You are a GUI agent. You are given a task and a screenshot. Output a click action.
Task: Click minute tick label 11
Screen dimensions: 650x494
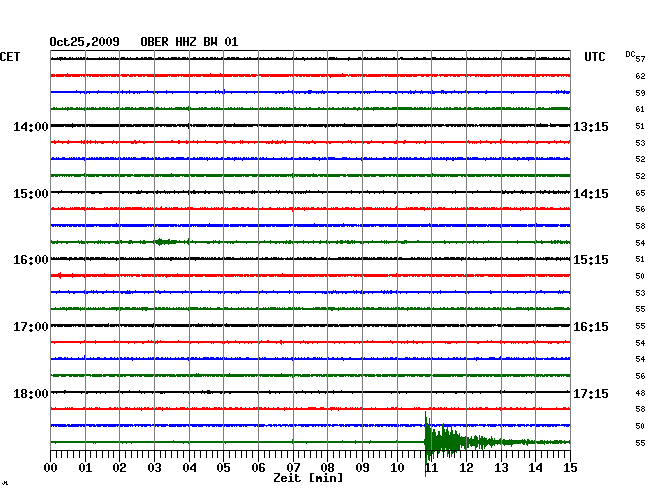(432, 468)
